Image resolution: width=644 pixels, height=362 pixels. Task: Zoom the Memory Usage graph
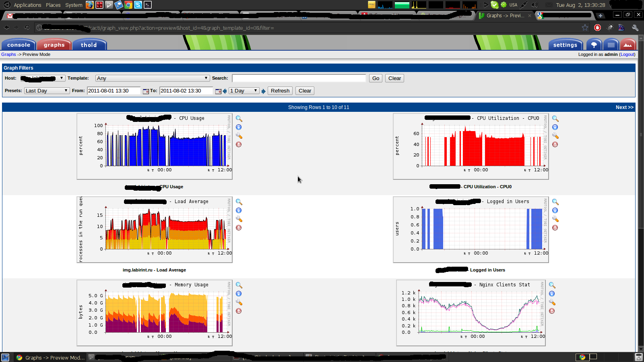pyautogui.click(x=239, y=285)
